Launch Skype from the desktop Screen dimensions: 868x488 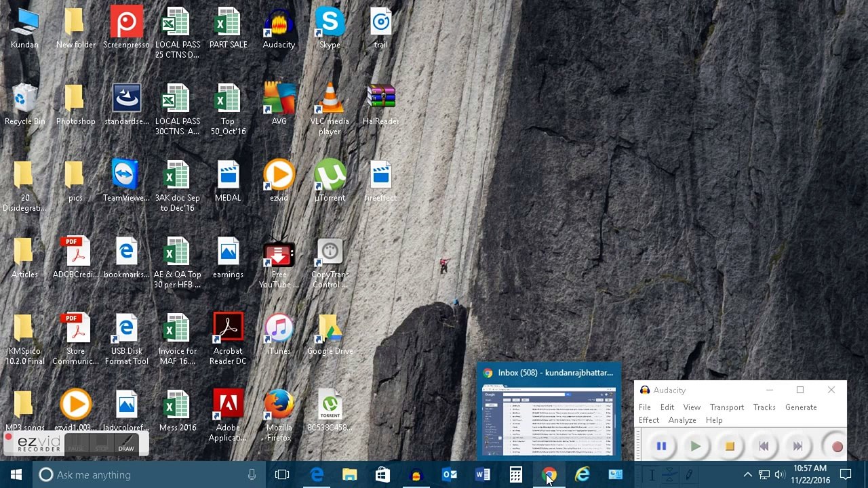click(330, 28)
